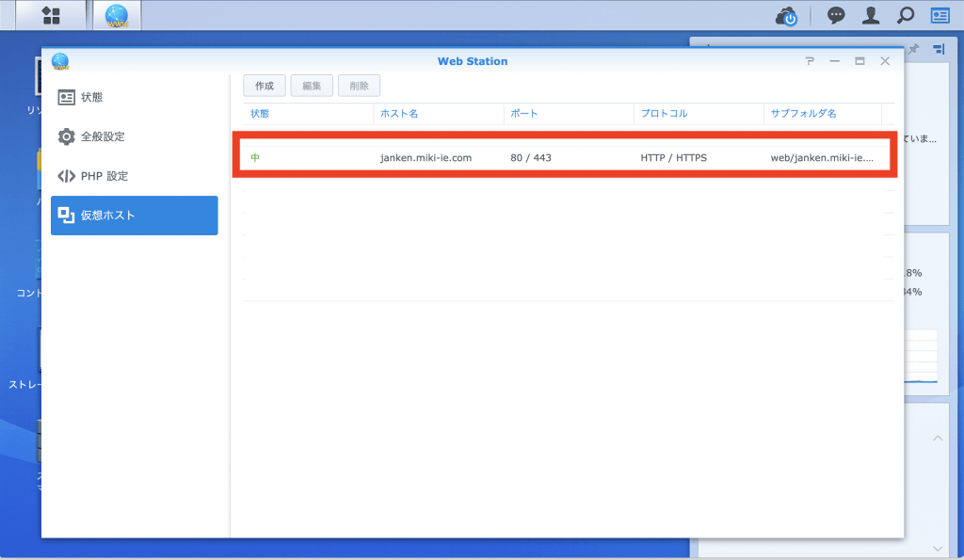Viewport: 964px width, 560px height.
Task: Maximize the Web Station window
Action: coord(860,61)
